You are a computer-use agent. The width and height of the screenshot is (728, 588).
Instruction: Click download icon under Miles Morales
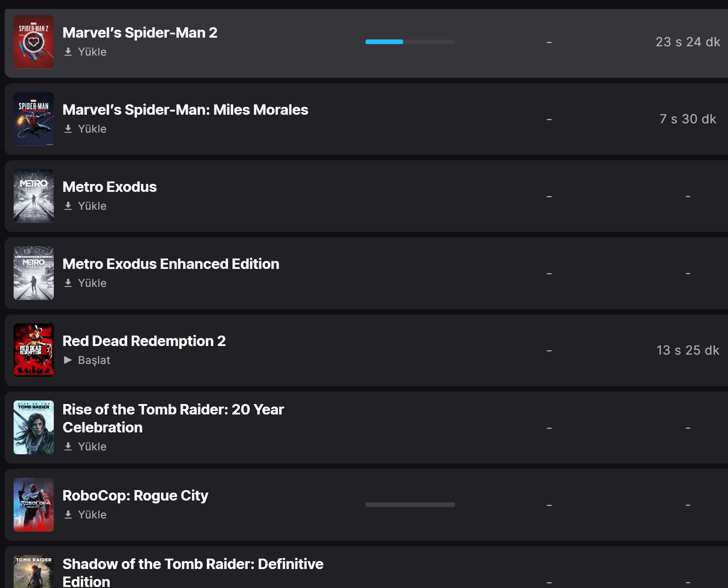tap(68, 129)
